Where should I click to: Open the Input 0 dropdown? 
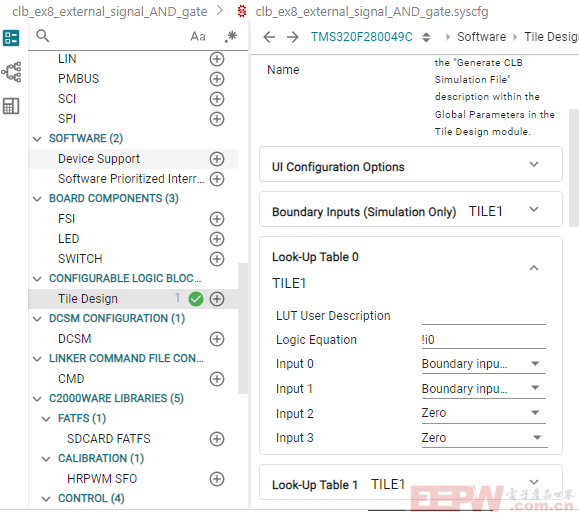pyautogui.click(x=483, y=364)
